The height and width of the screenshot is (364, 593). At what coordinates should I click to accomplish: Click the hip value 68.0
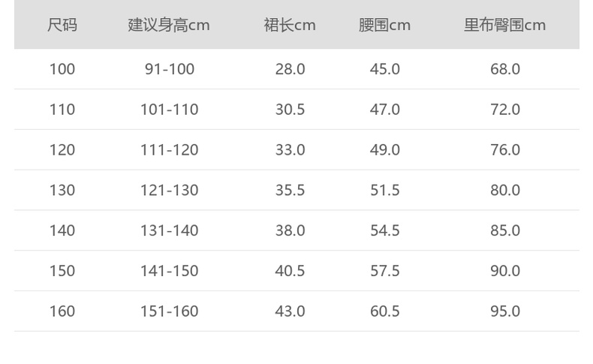click(504, 69)
